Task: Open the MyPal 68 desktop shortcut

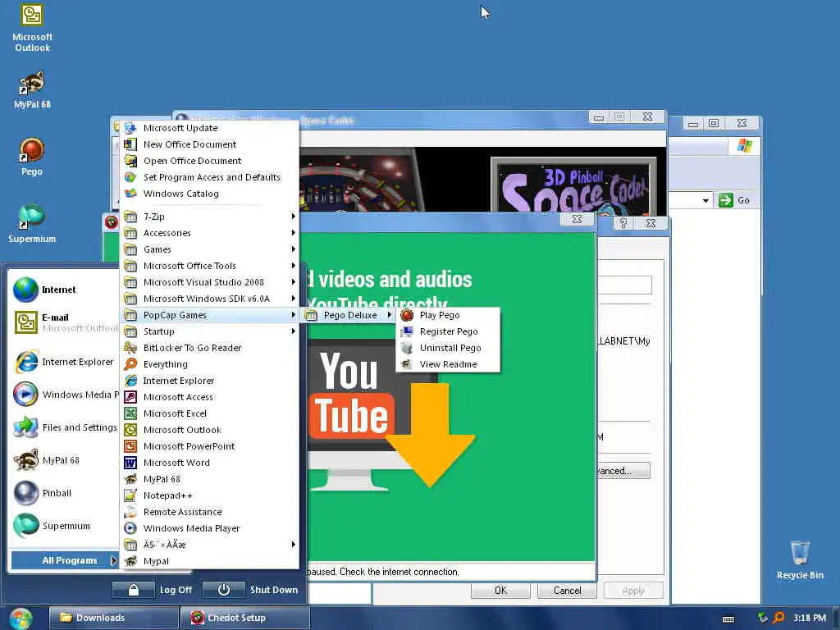Action: pyautogui.click(x=32, y=89)
